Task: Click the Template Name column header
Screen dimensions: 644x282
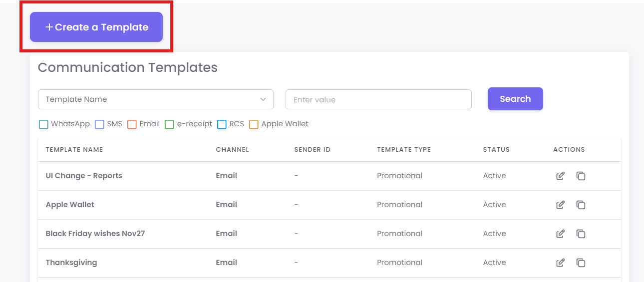Action: pos(74,150)
